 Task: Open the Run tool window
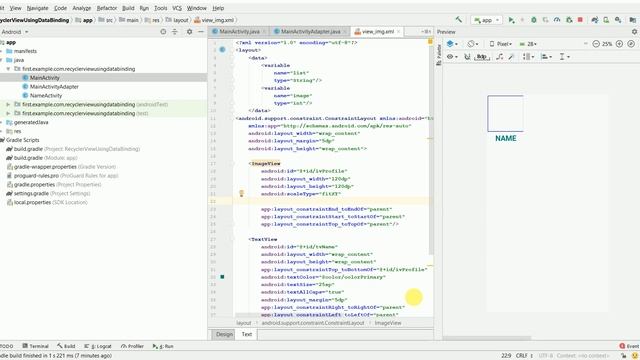(x=163, y=346)
